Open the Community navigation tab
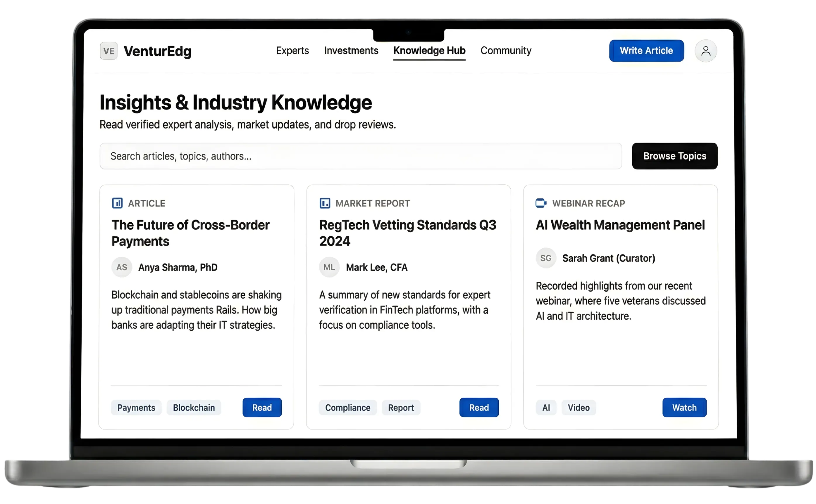The height and width of the screenshot is (504, 816). pyautogui.click(x=506, y=51)
